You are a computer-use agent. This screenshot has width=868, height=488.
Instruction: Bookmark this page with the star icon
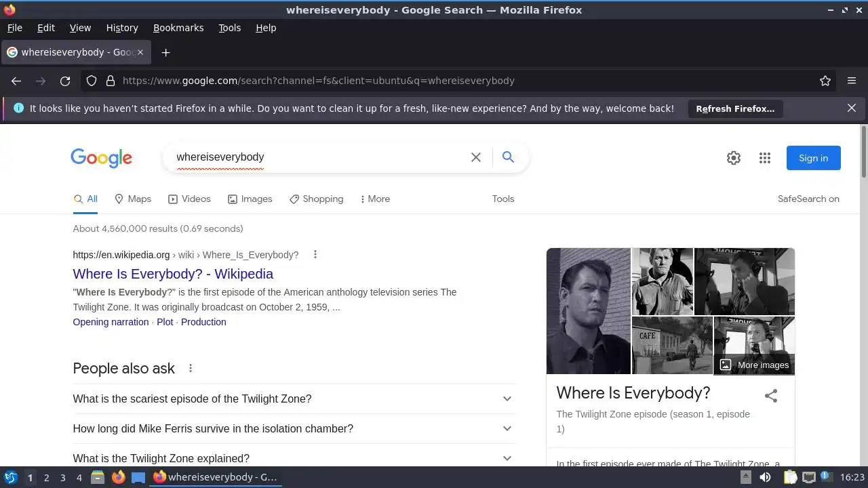pos(825,81)
